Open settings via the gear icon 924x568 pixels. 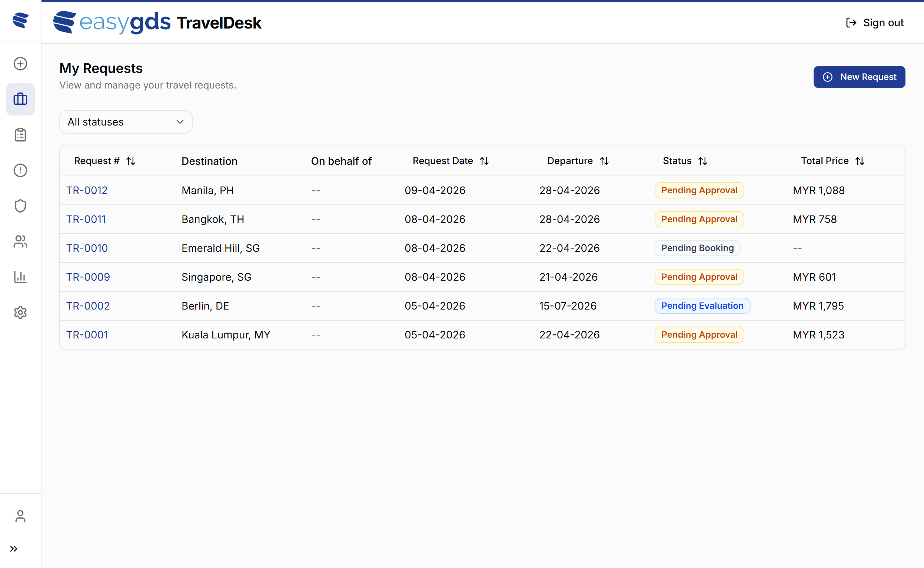[x=20, y=312]
